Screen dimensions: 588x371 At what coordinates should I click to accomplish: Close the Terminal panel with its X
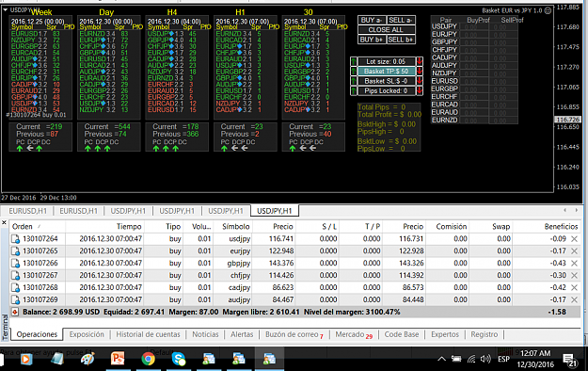[x=4, y=222]
